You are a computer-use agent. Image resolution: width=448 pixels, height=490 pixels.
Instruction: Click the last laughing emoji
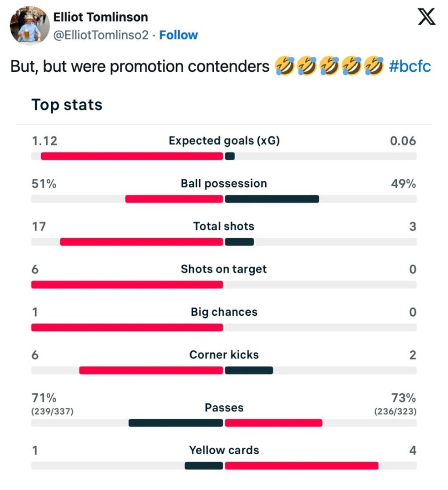[x=374, y=66]
